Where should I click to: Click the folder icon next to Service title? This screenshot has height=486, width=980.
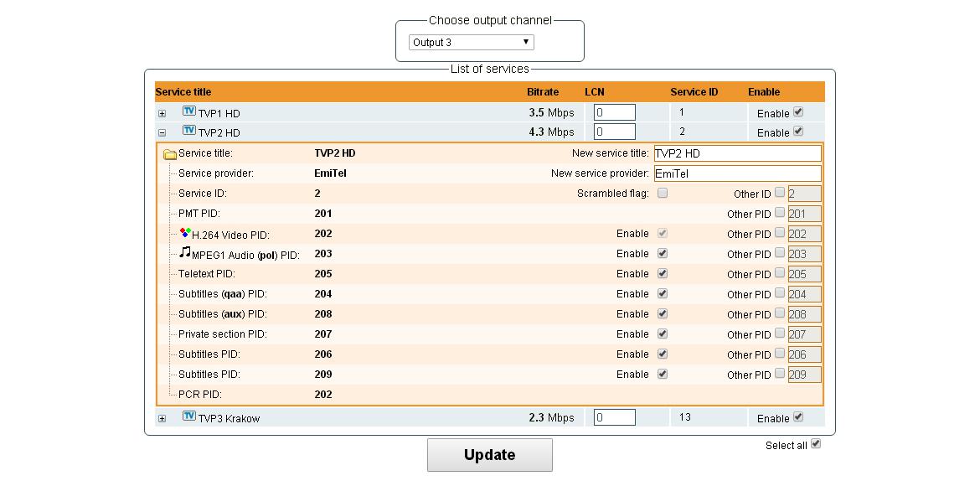pyautogui.click(x=168, y=153)
